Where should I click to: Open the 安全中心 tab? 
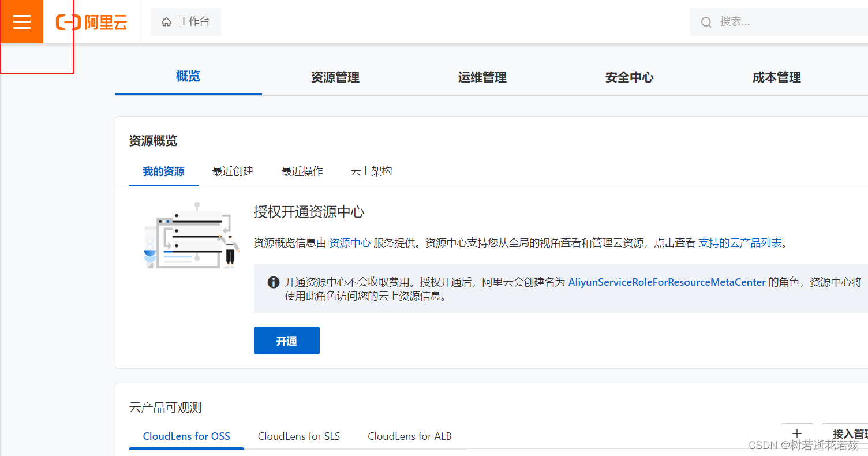coord(629,77)
